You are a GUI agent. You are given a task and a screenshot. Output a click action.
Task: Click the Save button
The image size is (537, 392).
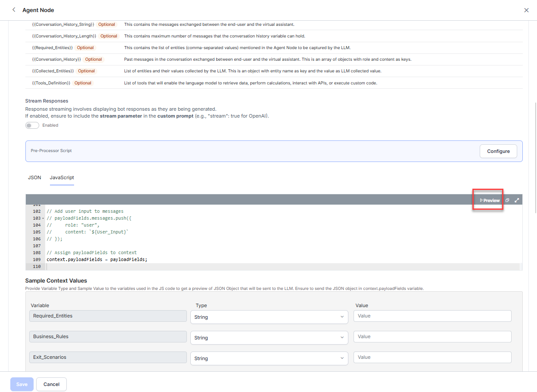[22, 384]
